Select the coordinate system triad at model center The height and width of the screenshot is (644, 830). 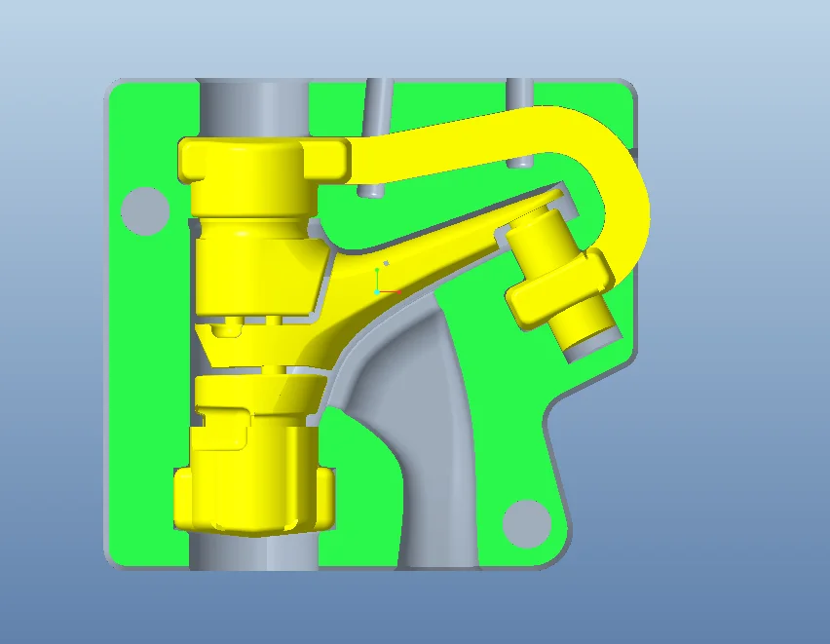pyautogui.click(x=387, y=282)
